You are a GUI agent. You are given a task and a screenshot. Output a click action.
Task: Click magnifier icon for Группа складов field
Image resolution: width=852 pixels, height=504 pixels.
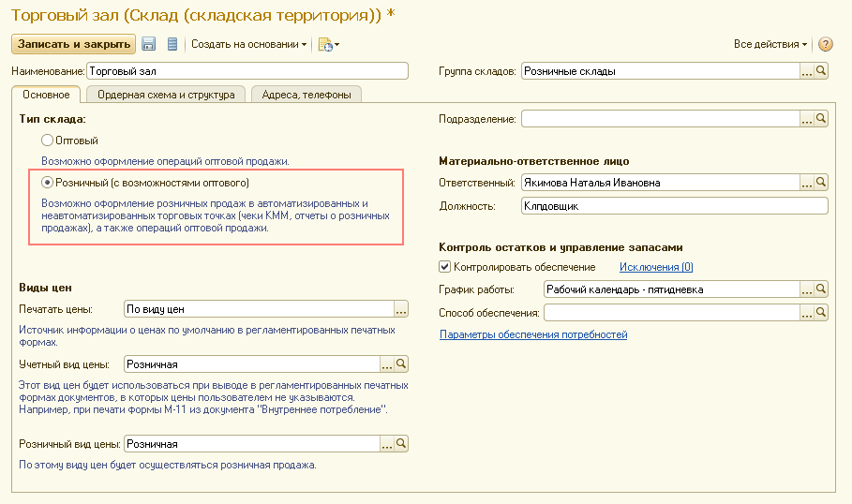(x=821, y=71)
